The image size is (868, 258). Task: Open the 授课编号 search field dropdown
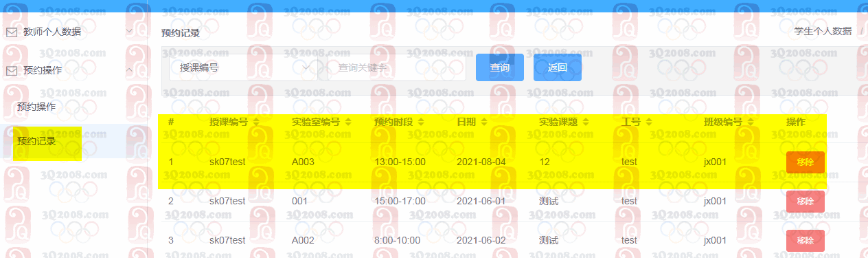pyautogui.click(x=243, y=67)
